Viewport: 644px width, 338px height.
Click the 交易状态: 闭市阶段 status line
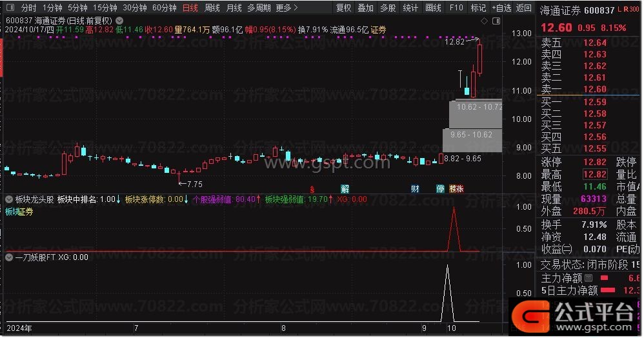tap(590, 264)
